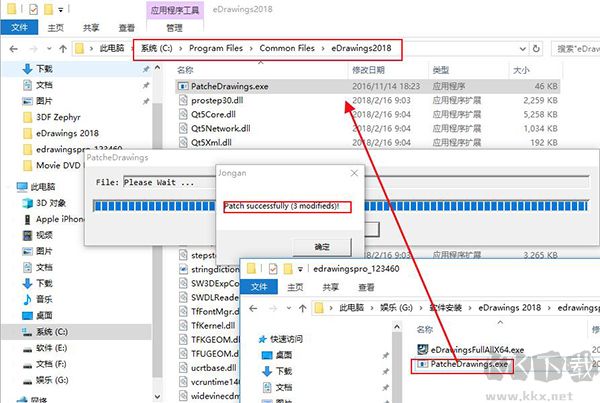
Task: Open the 共享 tab in the edrawingspro_123460 window
Action: coord(331,287)
